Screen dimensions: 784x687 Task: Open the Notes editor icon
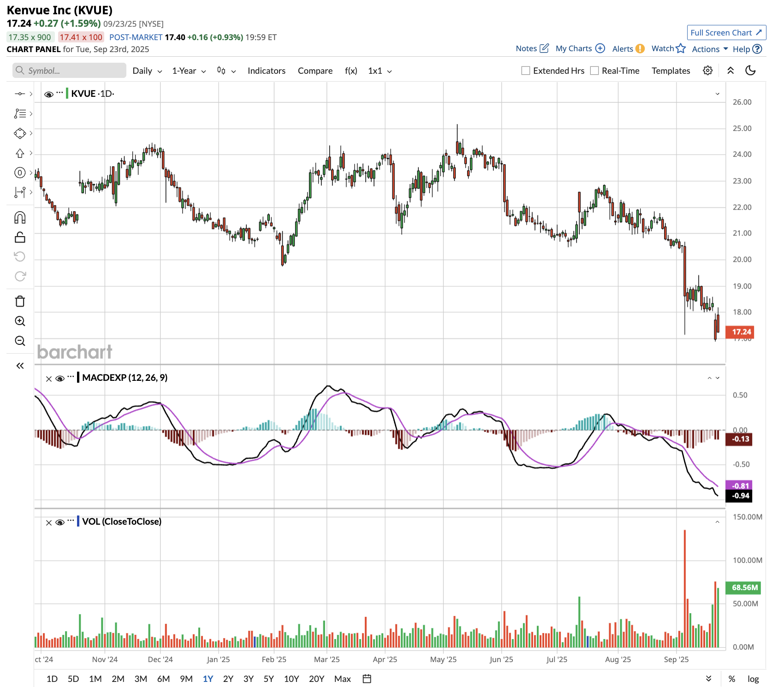[544, 48]
